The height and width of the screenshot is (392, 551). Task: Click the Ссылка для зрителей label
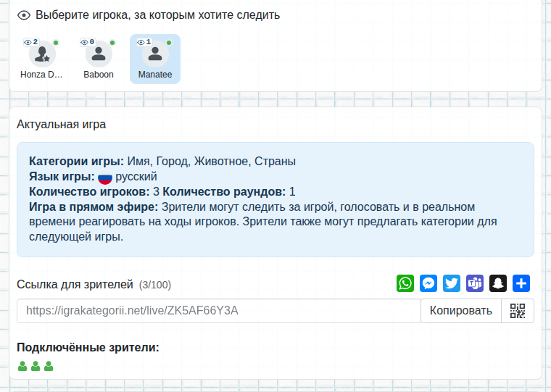click(x=75, y=284)
